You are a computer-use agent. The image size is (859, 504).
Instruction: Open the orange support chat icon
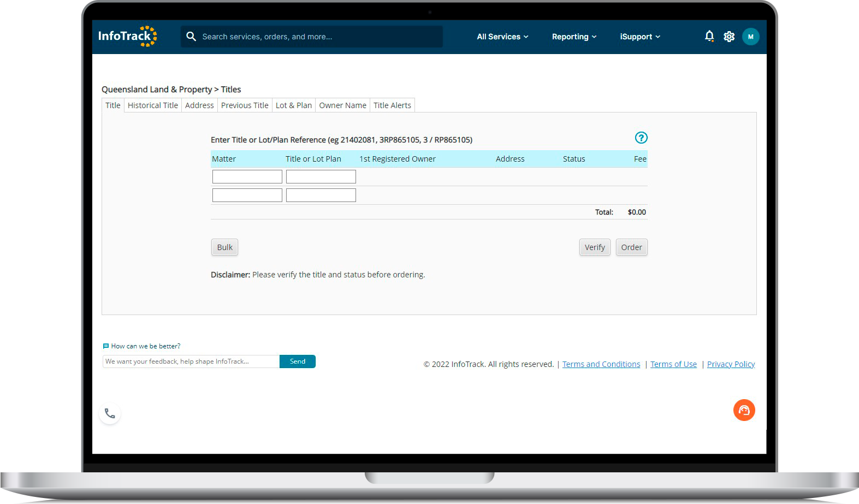pos(744,410)
